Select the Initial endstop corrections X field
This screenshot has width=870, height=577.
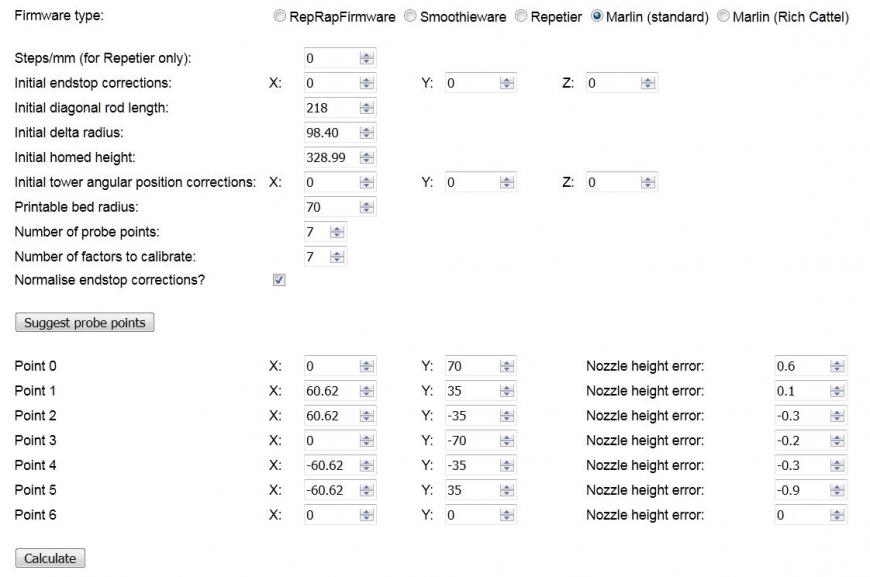330,82
